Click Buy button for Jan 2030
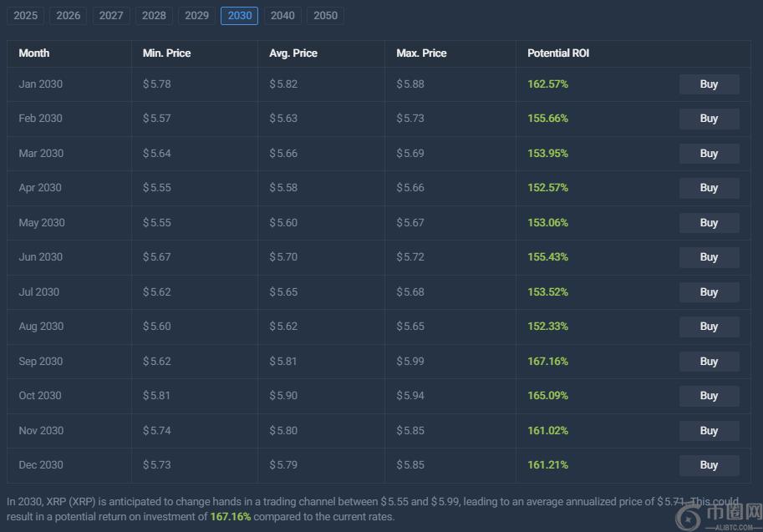This screenshot has width=763, height=532. point(709,84)
